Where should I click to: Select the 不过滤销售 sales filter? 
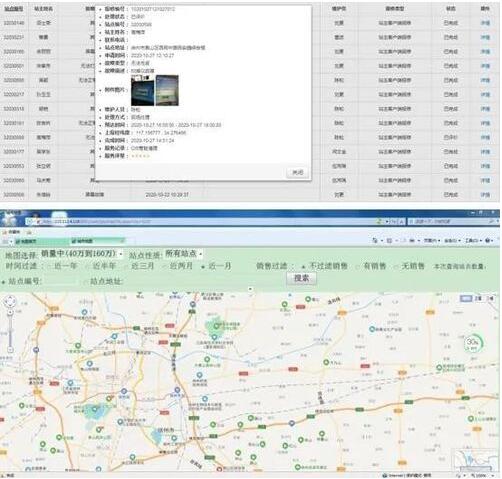(x=325, y=266)
